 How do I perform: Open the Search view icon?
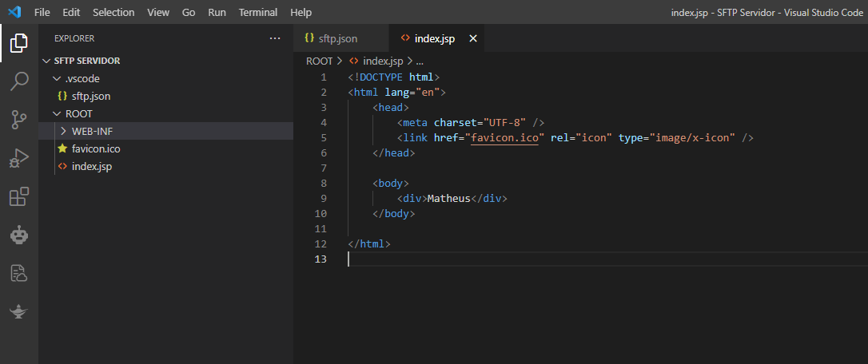click(x=19, y=81)
